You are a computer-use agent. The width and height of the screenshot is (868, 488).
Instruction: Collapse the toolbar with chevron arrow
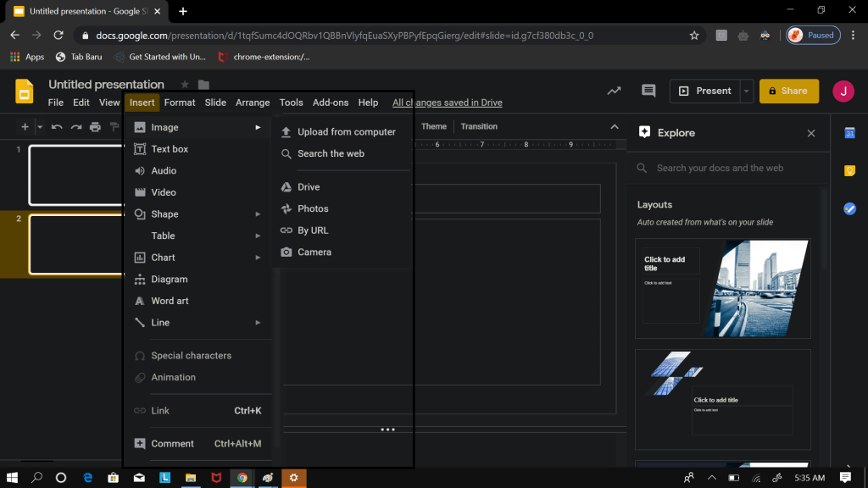click(615, 127)
